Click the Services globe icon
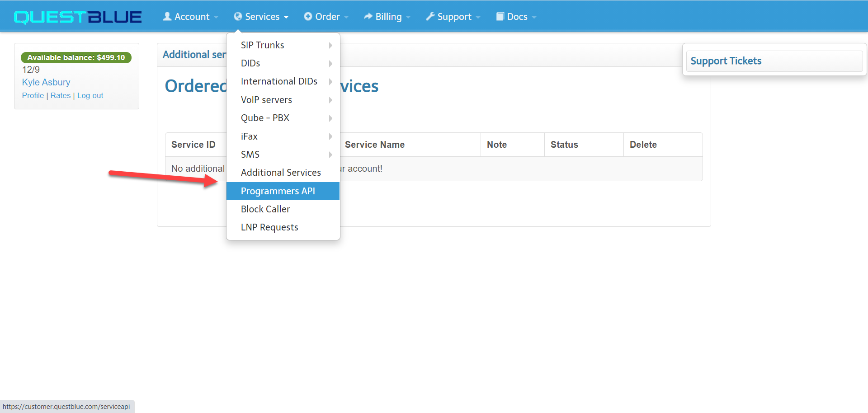This screenshot has height=413, width=868. click(238, 17)
